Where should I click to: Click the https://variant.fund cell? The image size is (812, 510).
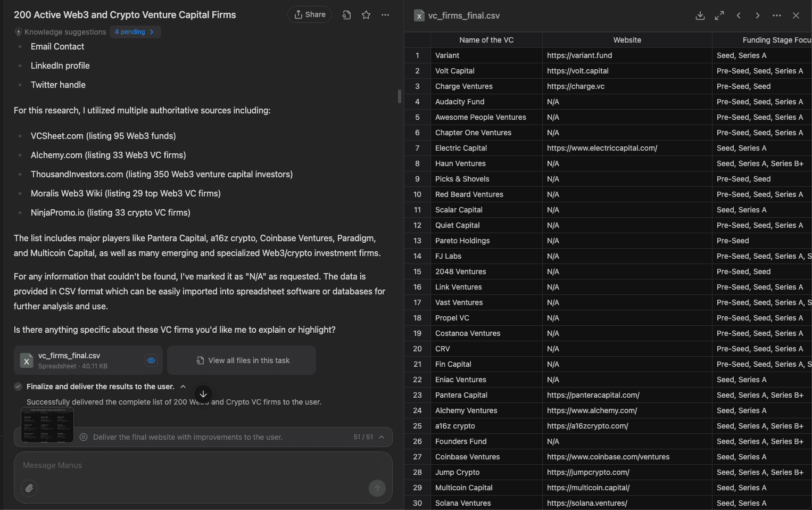[x=627, y=55]
